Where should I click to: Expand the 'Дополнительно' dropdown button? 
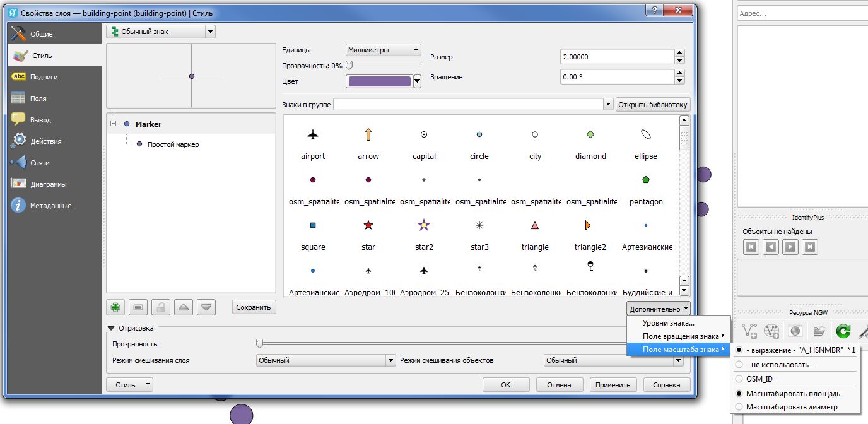[x=659, y=309]
